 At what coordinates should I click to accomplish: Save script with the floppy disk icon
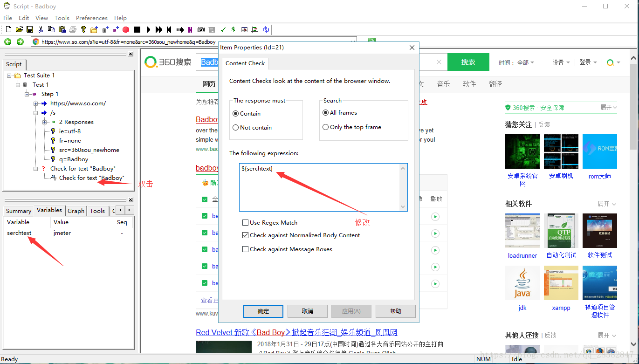tap(29, 29)
